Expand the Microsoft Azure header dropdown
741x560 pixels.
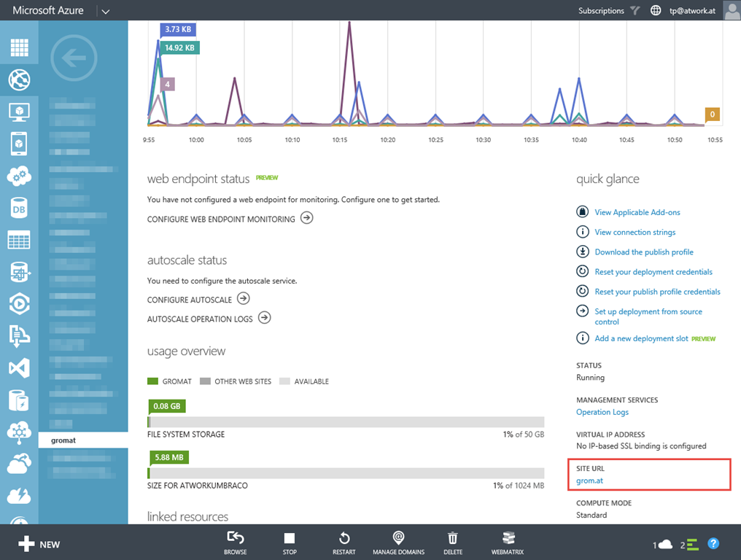(105, 11)
